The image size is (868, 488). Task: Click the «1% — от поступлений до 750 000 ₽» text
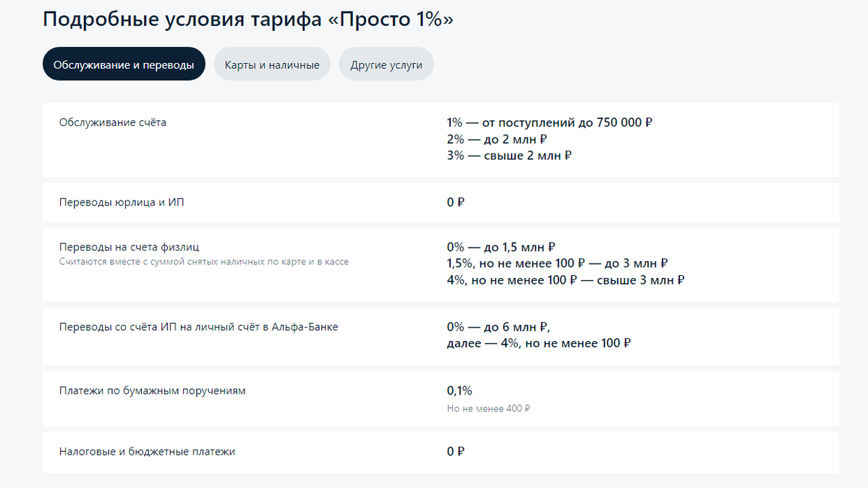[550, 122]
